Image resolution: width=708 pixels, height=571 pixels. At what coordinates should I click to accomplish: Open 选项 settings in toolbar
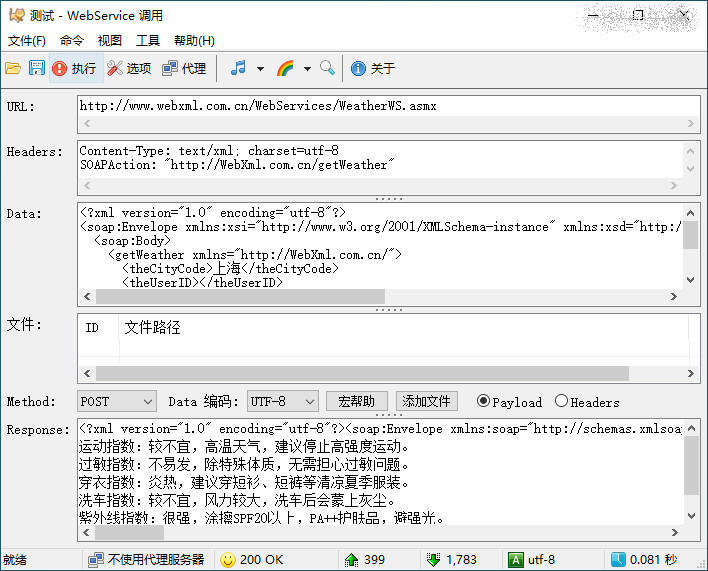(x=129, y=68)
